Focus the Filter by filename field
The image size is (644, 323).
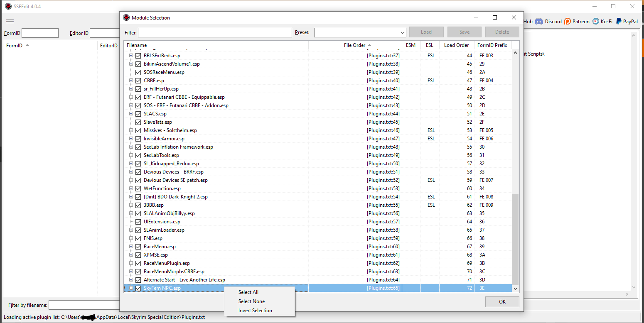[x=84, y=305]
